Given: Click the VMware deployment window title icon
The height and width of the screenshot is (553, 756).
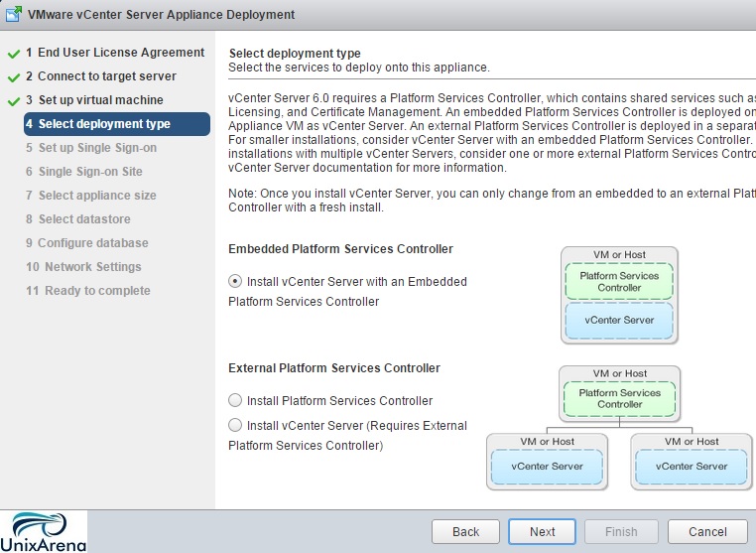Looking at the screenshot, I should (x=14, y=14).
